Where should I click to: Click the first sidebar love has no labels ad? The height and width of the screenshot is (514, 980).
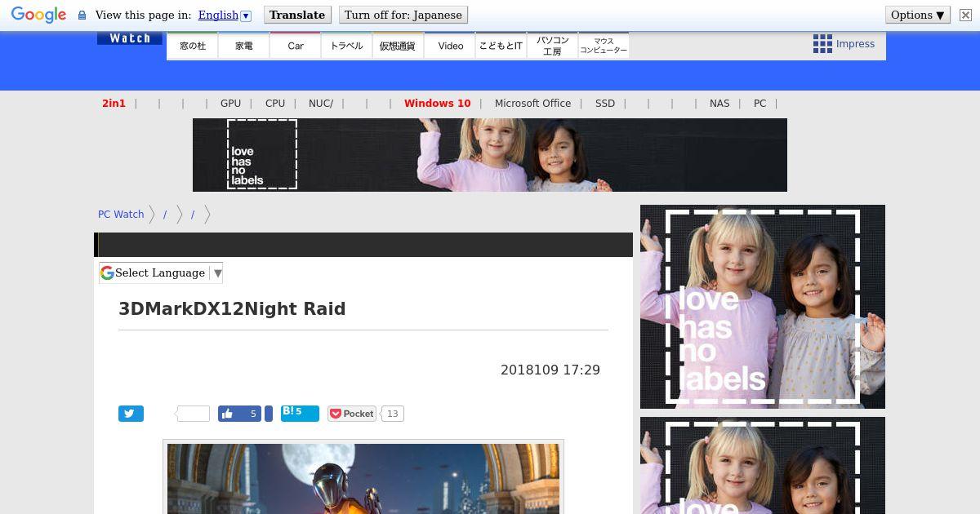pos(763,307)
